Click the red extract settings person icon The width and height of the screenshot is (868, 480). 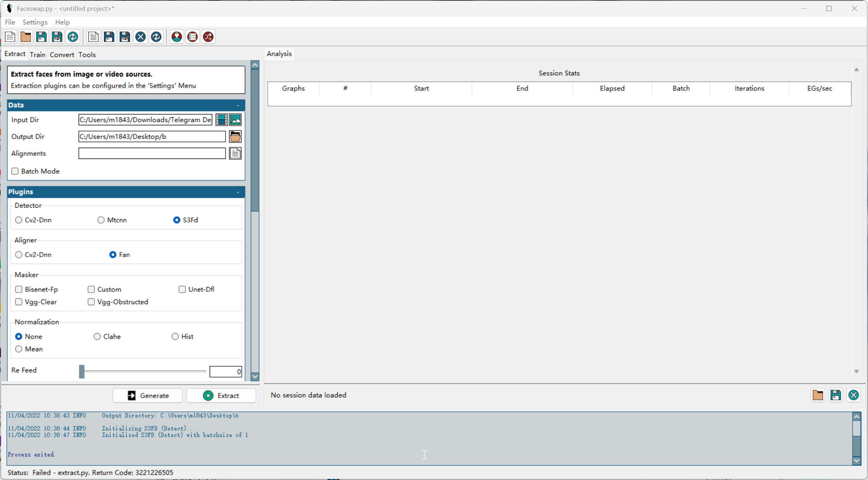coord(176,37)
